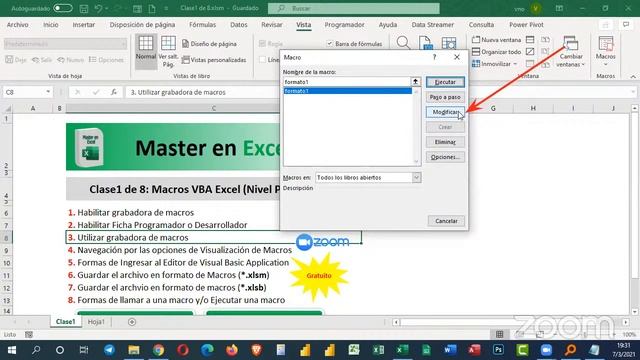Click Organizar todo
640x360 pixels.
496,52
